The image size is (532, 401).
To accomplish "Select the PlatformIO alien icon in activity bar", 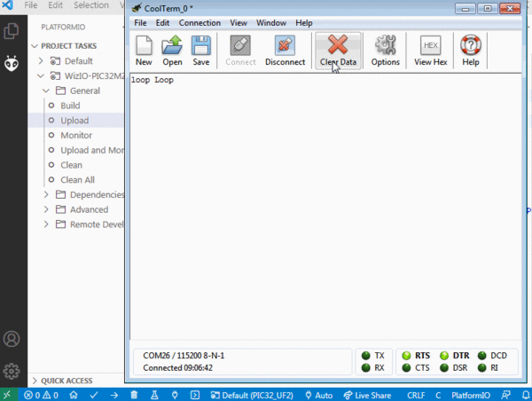I will (x=12, y=64).
